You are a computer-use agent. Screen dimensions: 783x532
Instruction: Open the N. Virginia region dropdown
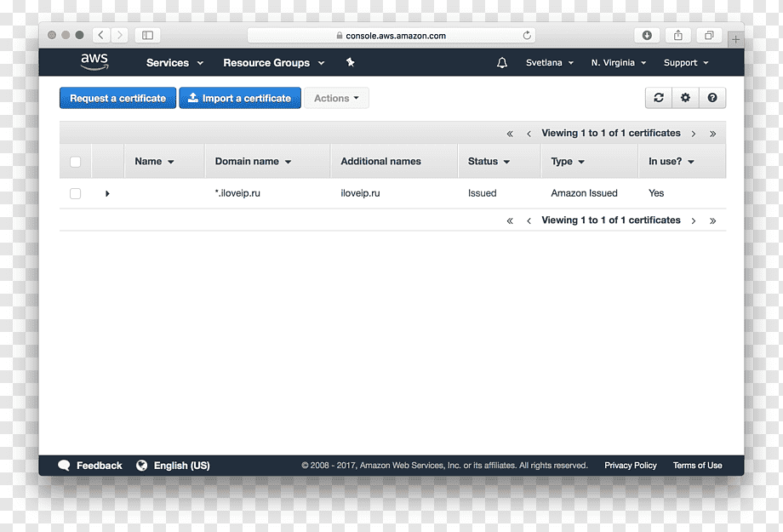tap(618, 62)
